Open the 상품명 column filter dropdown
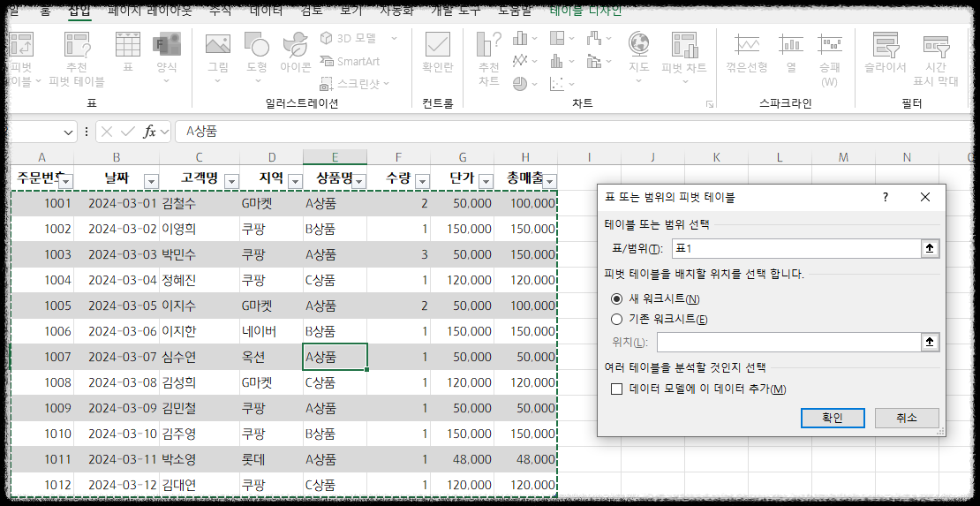The height and width of the screenshot is (506, 980). (x=359, y=181)
